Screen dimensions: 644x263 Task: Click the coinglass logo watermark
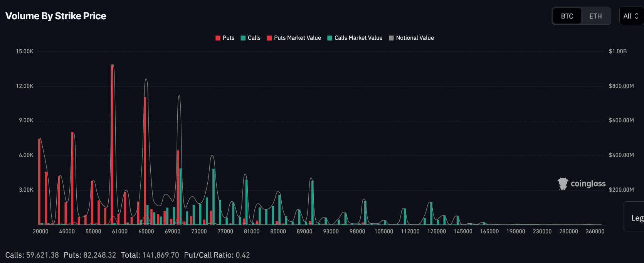click(x=581, y=184)
